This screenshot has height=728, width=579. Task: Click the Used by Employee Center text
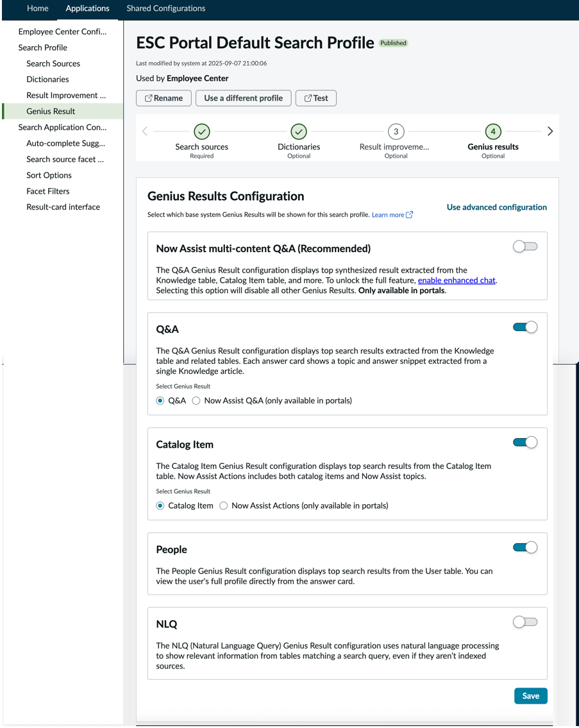point(182,78)
